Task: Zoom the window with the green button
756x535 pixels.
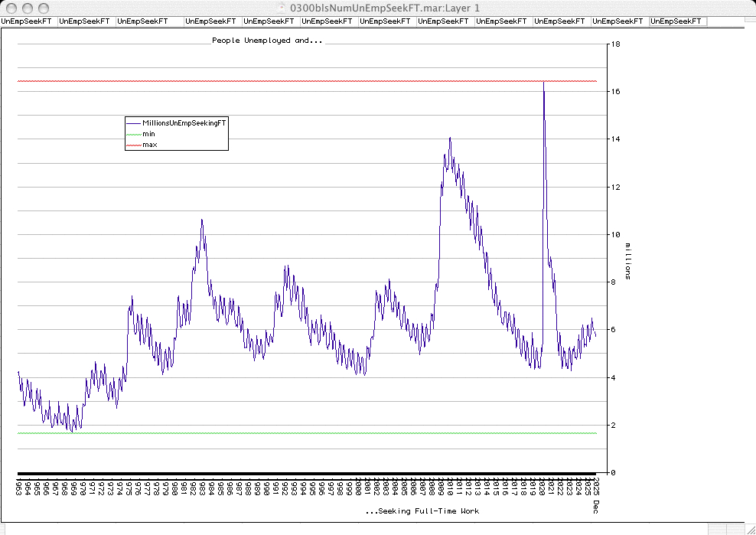Action: pyautogui.click(x=42, y=7)
